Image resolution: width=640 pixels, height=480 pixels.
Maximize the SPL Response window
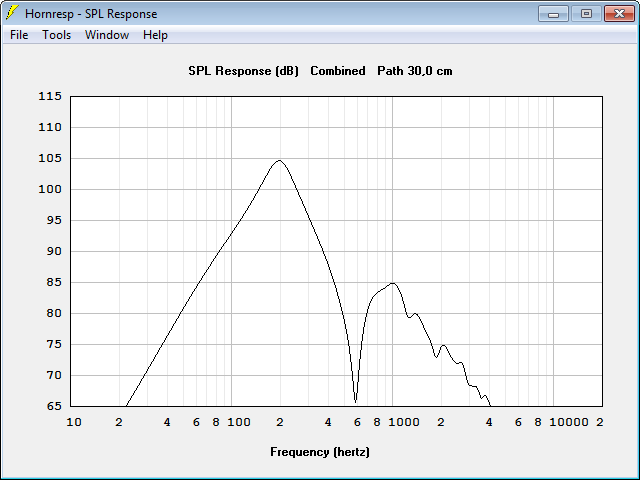(586, 13)
